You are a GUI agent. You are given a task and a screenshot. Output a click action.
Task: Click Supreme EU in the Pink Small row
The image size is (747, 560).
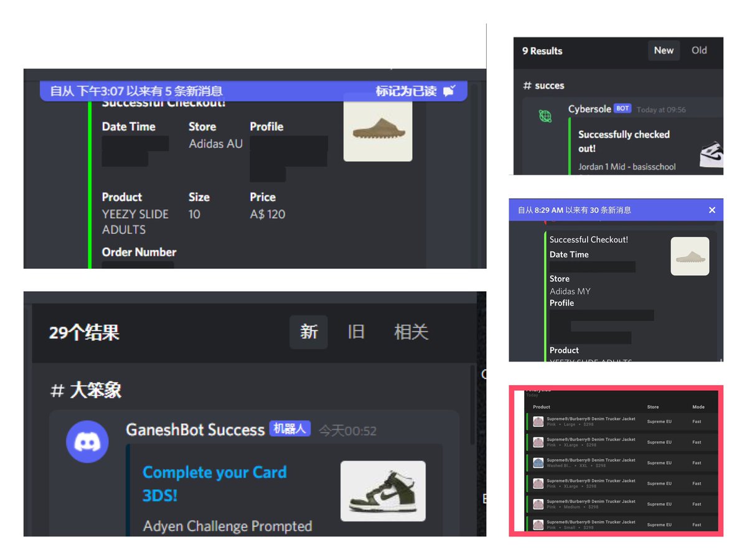point(658,525)
